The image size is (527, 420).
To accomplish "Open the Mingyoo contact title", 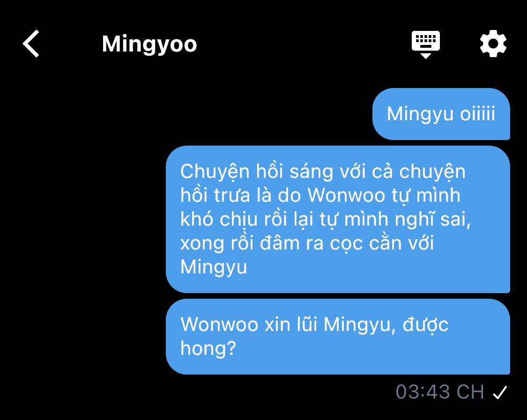I will coord(149,44).
